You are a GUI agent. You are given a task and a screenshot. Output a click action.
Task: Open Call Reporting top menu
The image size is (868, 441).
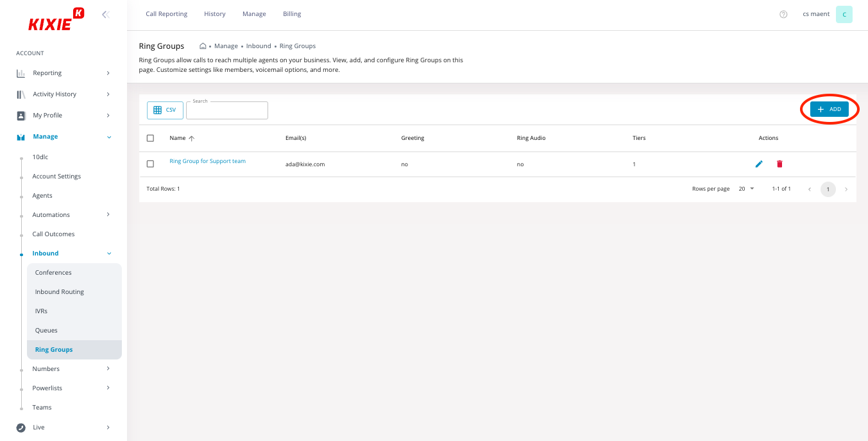[167, 14]
